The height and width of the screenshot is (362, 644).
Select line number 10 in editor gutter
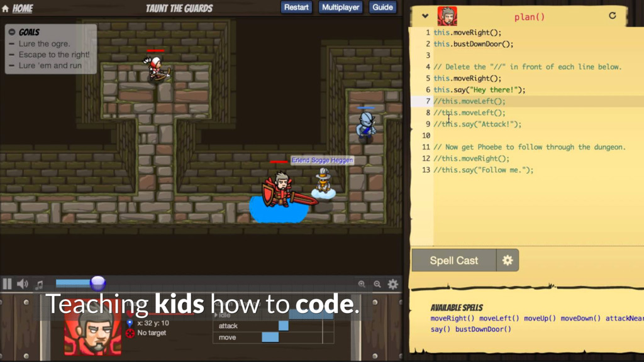(x=426, y=136)
